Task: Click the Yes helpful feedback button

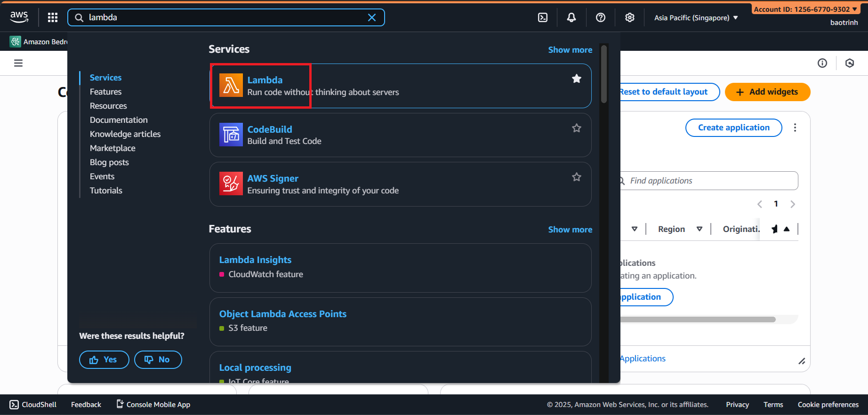Action: tap(104, 359)
